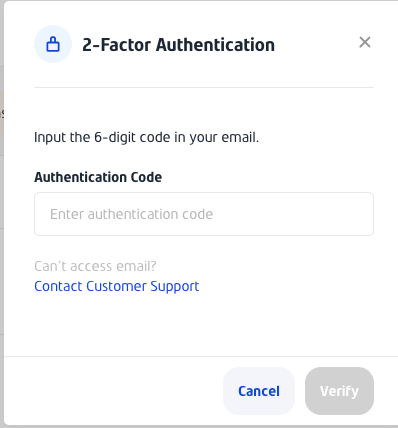Click the empty footer area left of Cancel
The image size is (398, 428).
(x=113, y=391)
